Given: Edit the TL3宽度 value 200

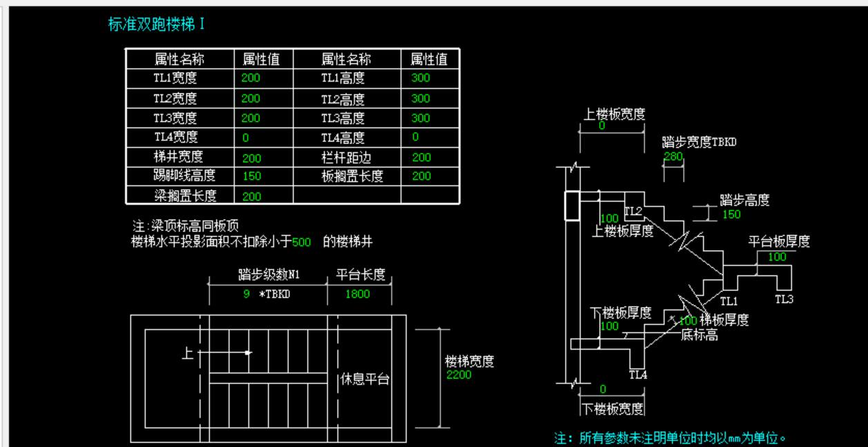Looking at the screenshot, I should point(251,118).
